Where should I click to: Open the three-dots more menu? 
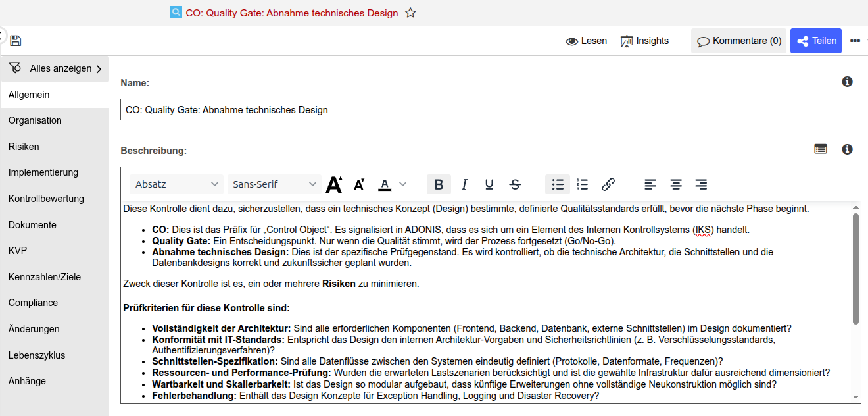(x=855, y=41)
